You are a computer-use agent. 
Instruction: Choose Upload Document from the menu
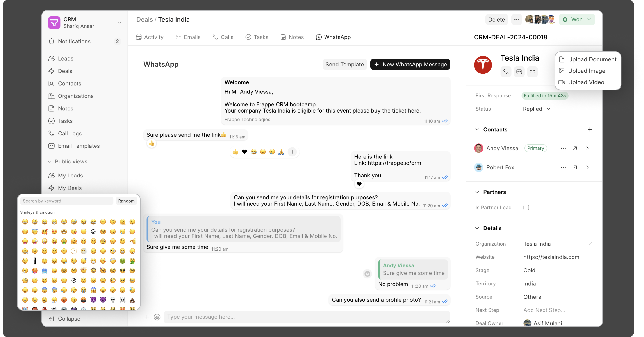click(x=588, y=59)
